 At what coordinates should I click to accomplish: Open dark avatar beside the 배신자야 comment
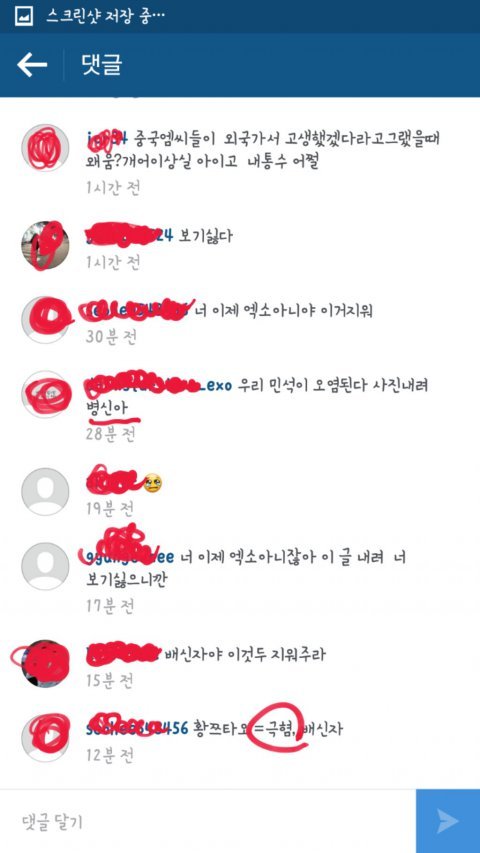45,664
